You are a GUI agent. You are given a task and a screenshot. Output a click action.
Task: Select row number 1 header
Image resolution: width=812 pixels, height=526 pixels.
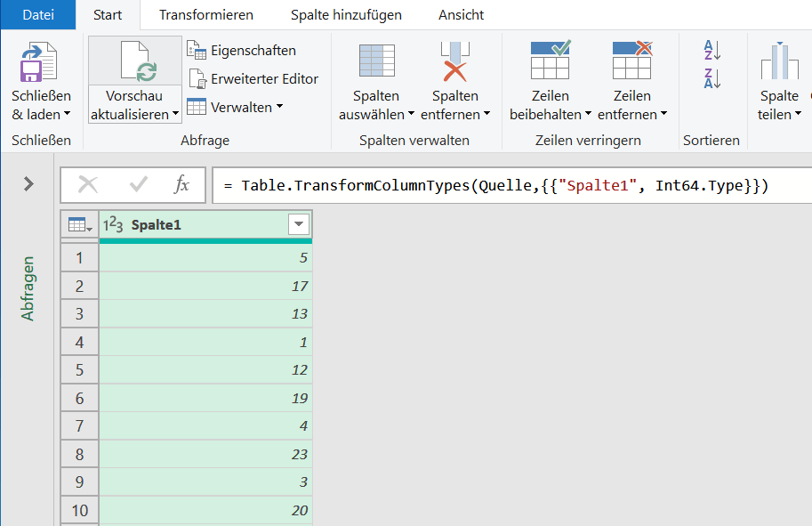80,257
